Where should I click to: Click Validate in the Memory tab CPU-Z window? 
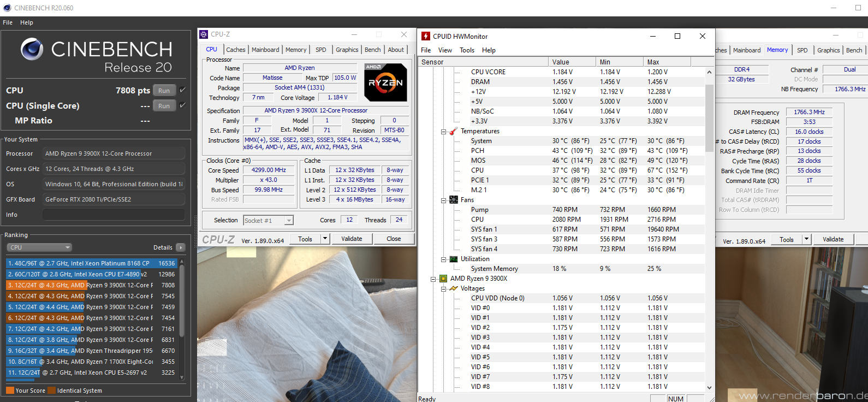coord(833,239)
